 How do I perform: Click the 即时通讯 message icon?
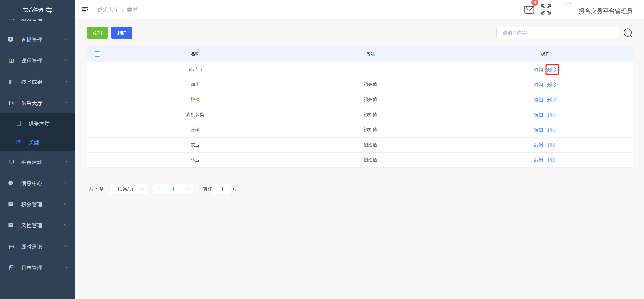[x=11, y=247]
